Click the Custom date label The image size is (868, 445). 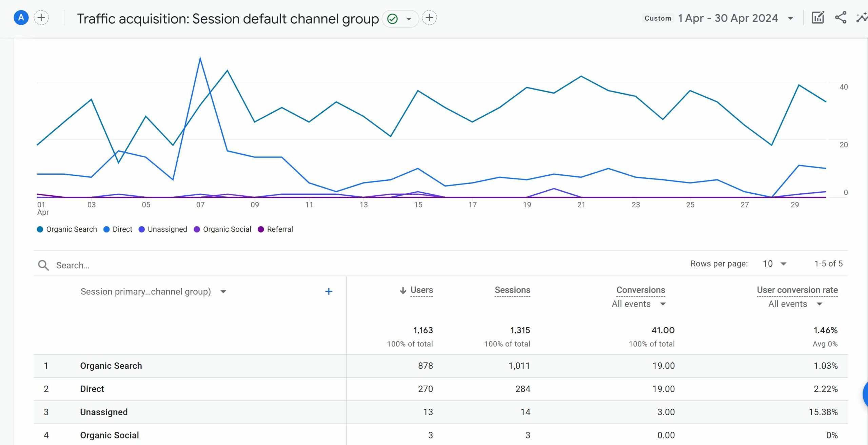click(658, 18)
